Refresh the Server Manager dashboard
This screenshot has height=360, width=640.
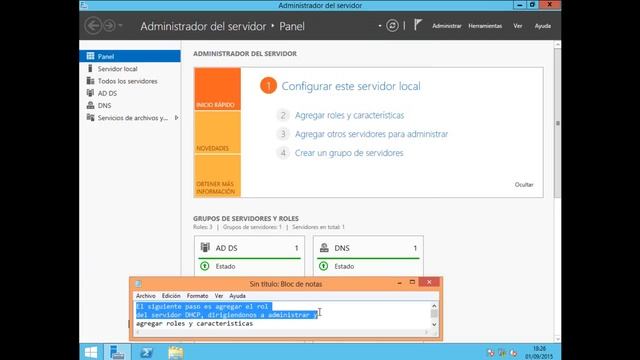tap(392, 26)
